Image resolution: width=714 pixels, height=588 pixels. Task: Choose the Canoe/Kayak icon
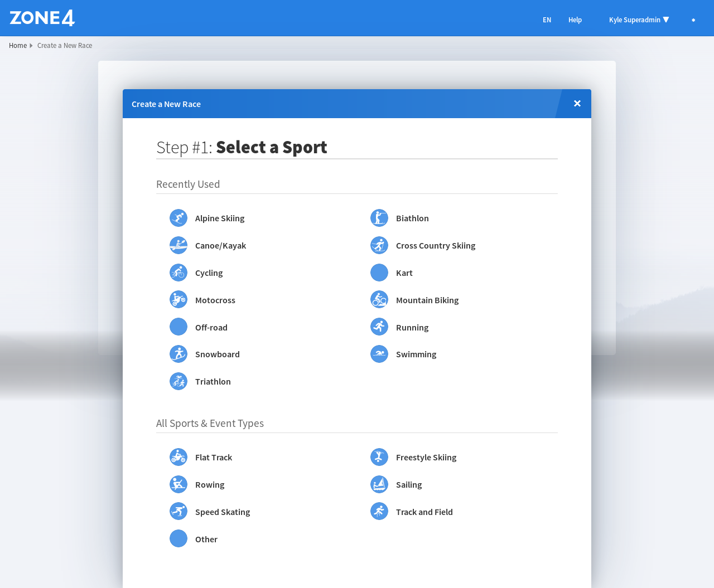(x=178, y=245)
